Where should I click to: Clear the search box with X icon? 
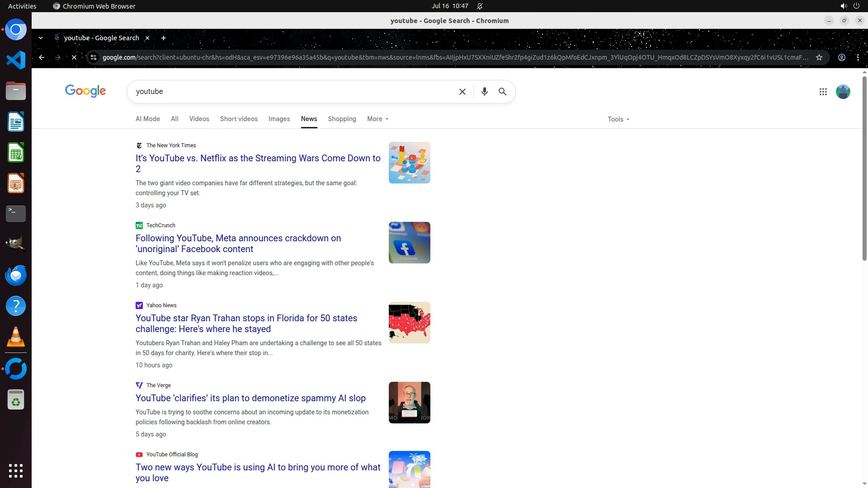coord(462,92)
